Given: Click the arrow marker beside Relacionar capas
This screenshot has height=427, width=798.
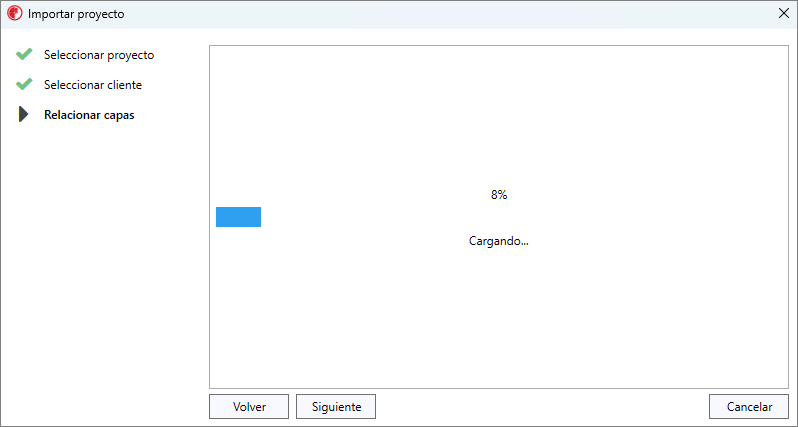Looking at the screenshot, I should pos(23,115).
